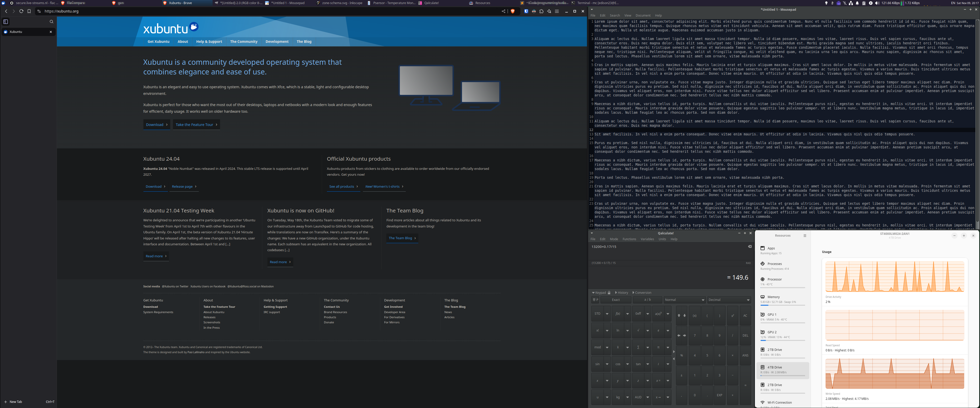Click Read more under GitHub article
980x408 pixels.
pyautogui.click(x=280, y=262)
